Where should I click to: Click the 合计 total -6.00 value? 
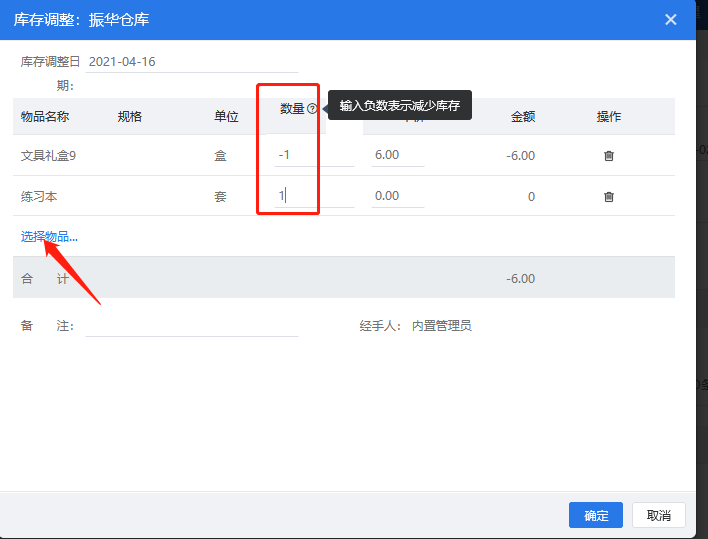521,279
